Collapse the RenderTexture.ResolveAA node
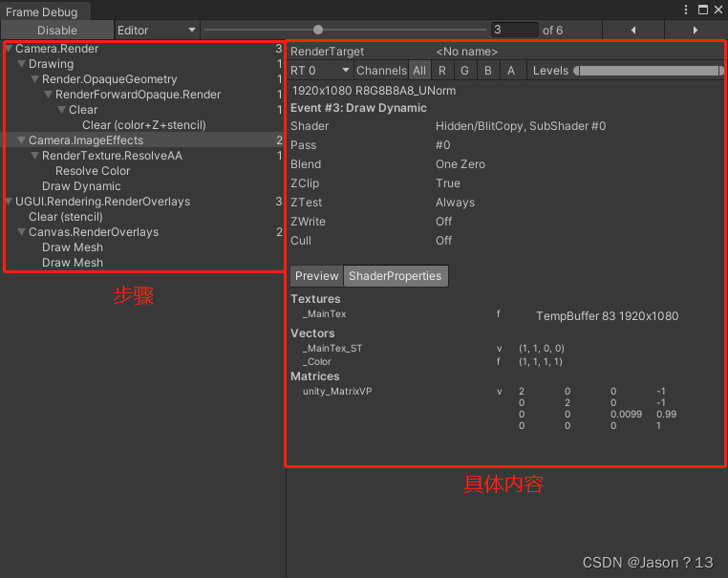 tap(34, 156)
